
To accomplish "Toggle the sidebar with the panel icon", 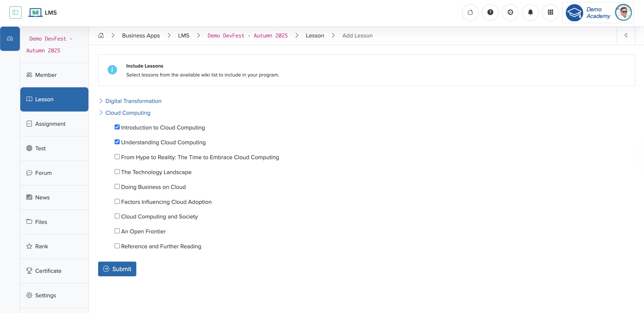I will [x=15, y=12].
